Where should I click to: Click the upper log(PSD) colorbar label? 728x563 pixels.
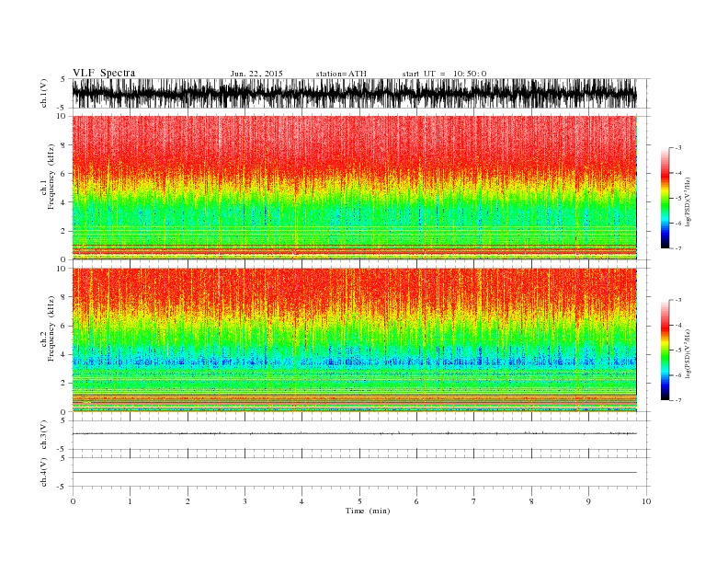(x=688, y=201)
